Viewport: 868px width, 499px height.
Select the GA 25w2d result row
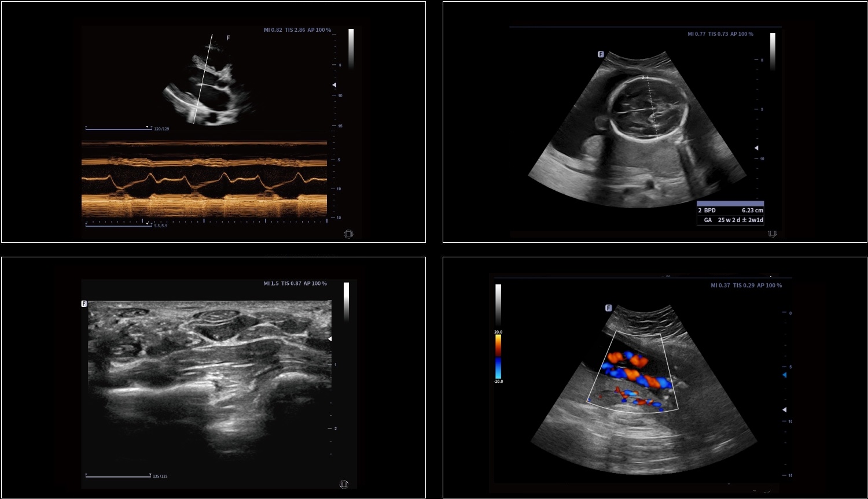(x=730, y=220)
